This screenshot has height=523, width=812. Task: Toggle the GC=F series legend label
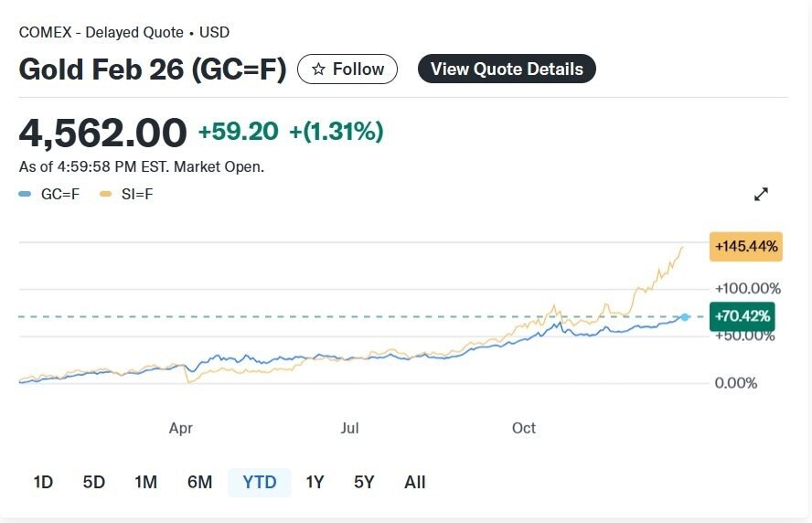(60, 194)
